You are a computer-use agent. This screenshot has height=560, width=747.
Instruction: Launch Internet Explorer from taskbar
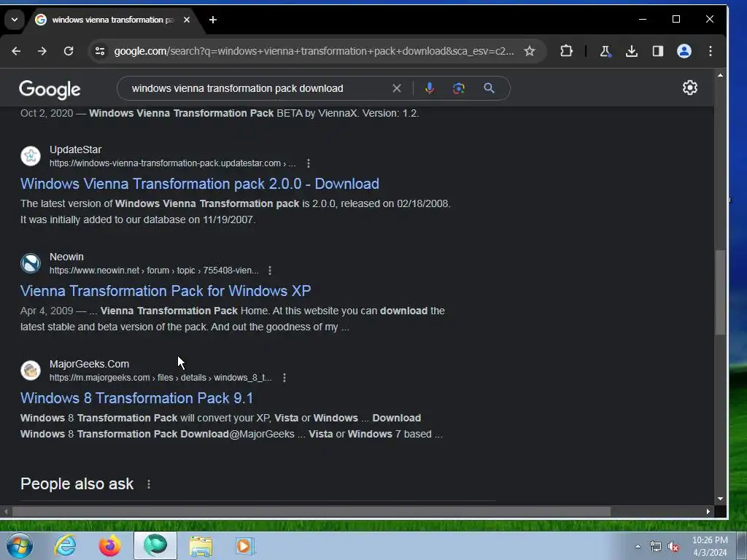pyautogui.click(x=65, y=545)
